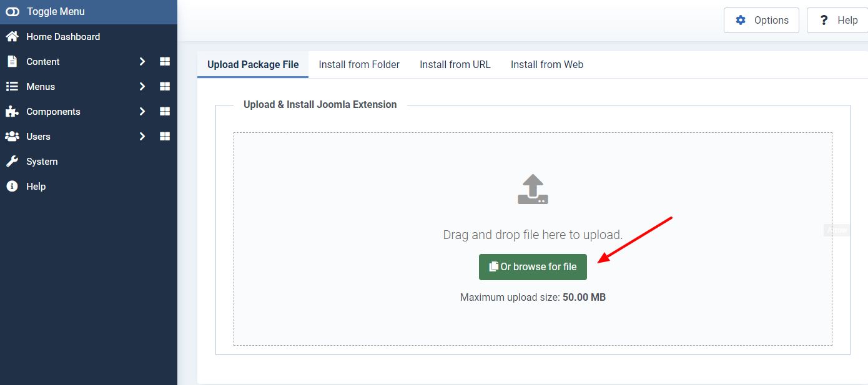
Task: Select the Upload Package File tab
Action: pyautogui.click(x=253, y=64)
